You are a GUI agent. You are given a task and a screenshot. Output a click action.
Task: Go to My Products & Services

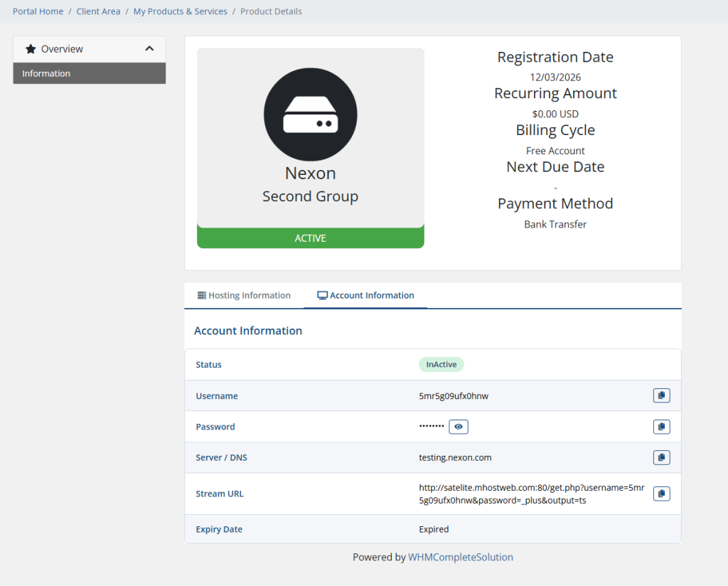pyautogui.click(x=180, y=11)
